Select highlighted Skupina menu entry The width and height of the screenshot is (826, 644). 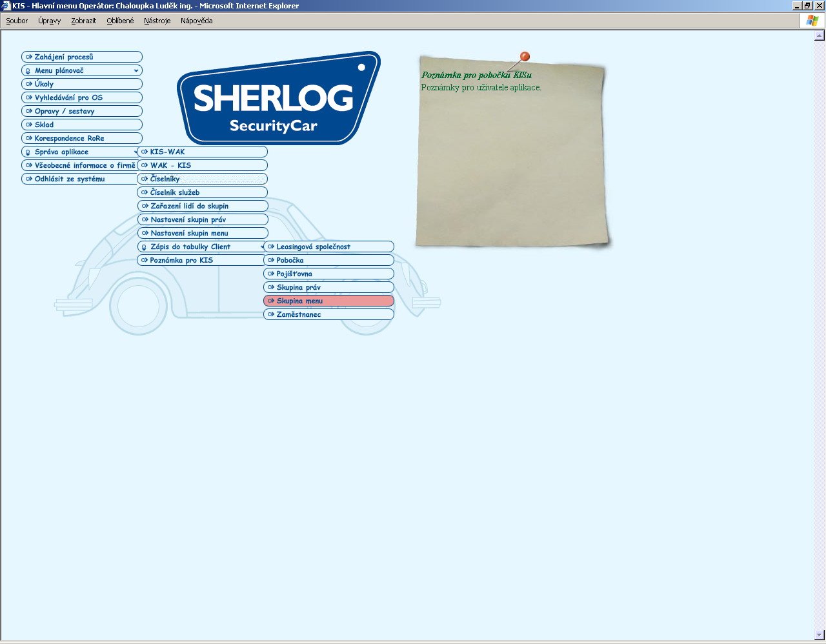point(329,301)
